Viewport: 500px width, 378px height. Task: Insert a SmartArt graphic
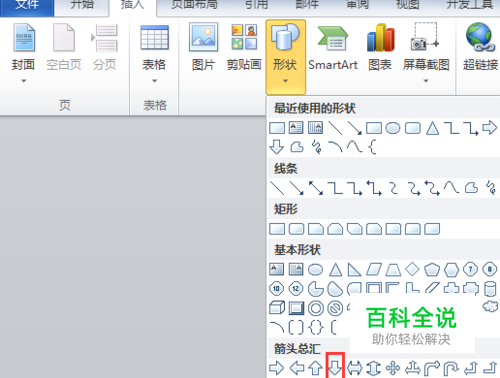pyautogui.click(x=333, y=48)
